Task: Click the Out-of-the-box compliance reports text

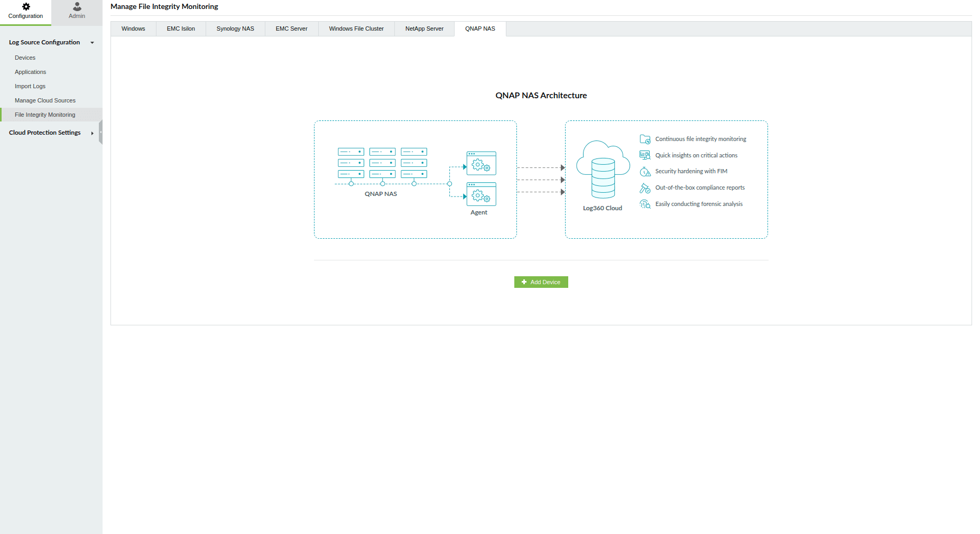Action: click(700, 188)
